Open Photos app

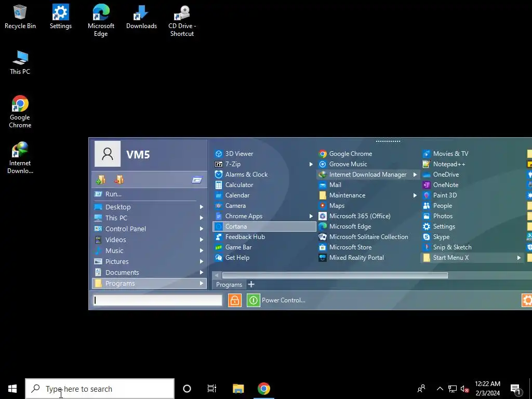[472, 216]
